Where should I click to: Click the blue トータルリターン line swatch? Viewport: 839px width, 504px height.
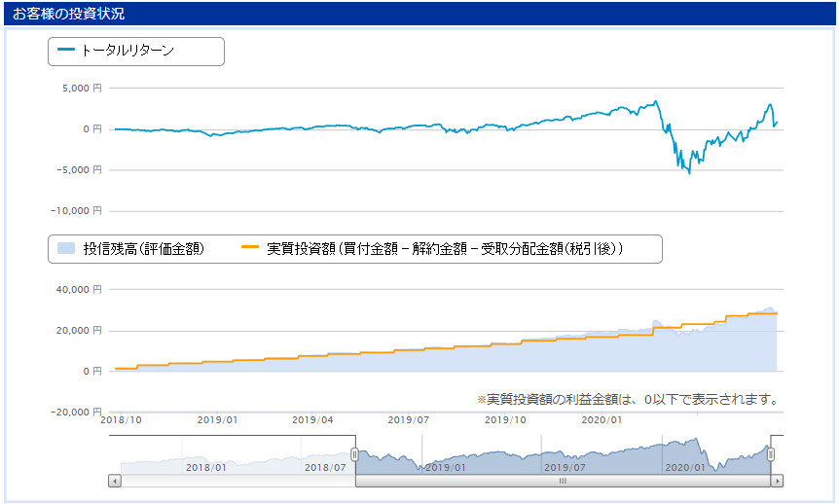(x=66, y=50)
